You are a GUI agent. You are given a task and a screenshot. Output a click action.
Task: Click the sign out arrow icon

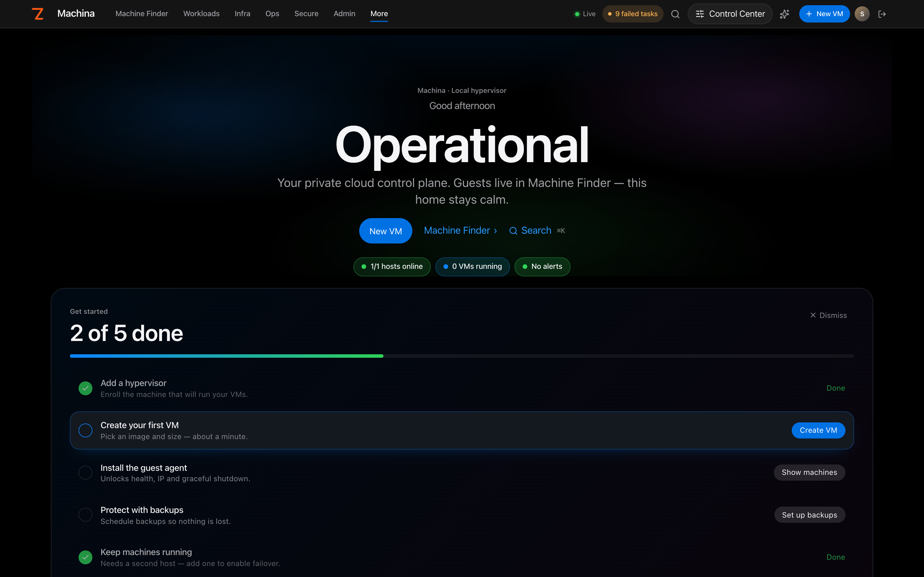882,14
